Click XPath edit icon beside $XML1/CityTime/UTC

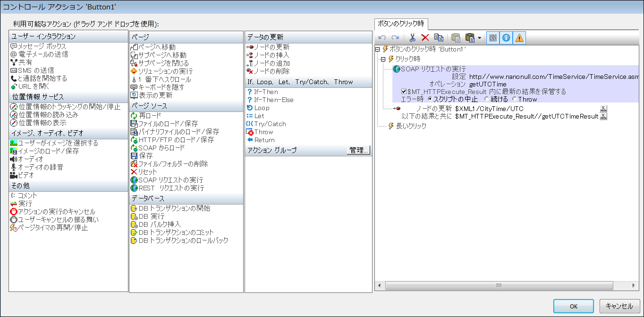click(x=603, y=109)
